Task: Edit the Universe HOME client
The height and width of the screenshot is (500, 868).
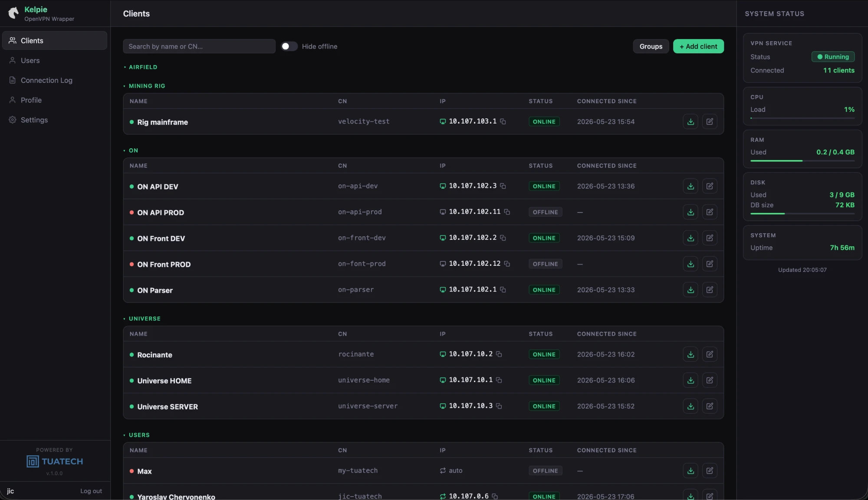Action: click(710, 380)
